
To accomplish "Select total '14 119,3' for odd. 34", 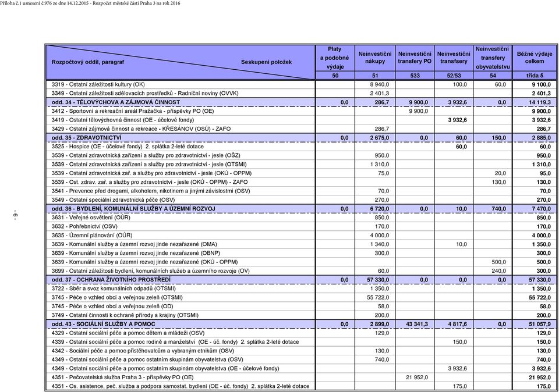I will click(x=540, y=102).
